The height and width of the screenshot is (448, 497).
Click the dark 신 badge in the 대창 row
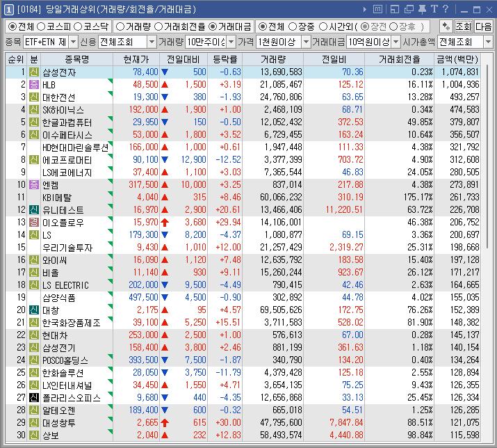point(34,310)
